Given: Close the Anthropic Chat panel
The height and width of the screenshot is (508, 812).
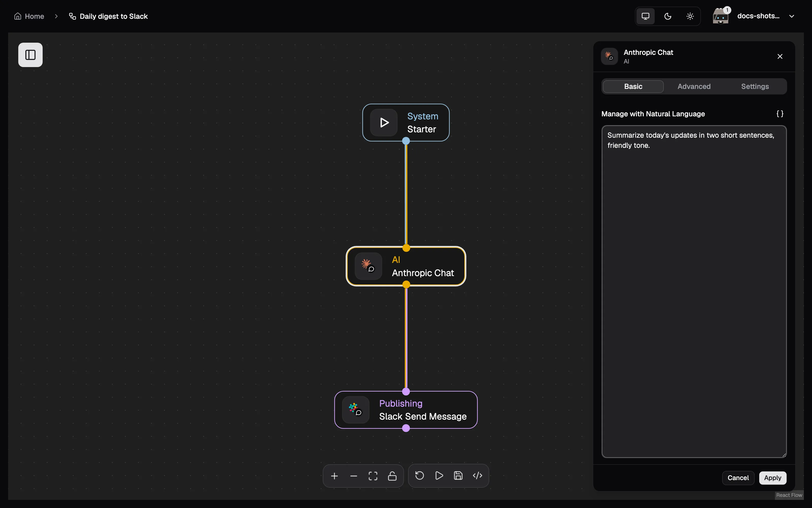Looking at the screenshot, I should [x=780, y=56].
